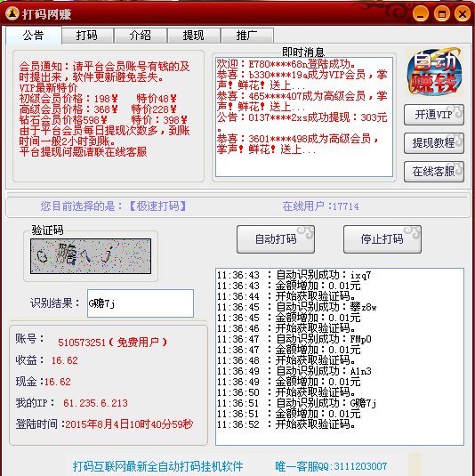Click the 钻石会员价格598¥ line
Image resolution: width=475 pixels, height=476 pixels.
coord(63,120)
